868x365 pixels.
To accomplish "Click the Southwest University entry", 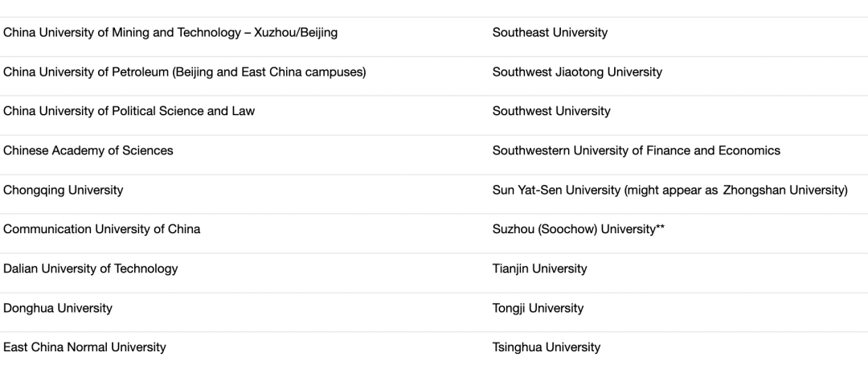I will point(551,111).
